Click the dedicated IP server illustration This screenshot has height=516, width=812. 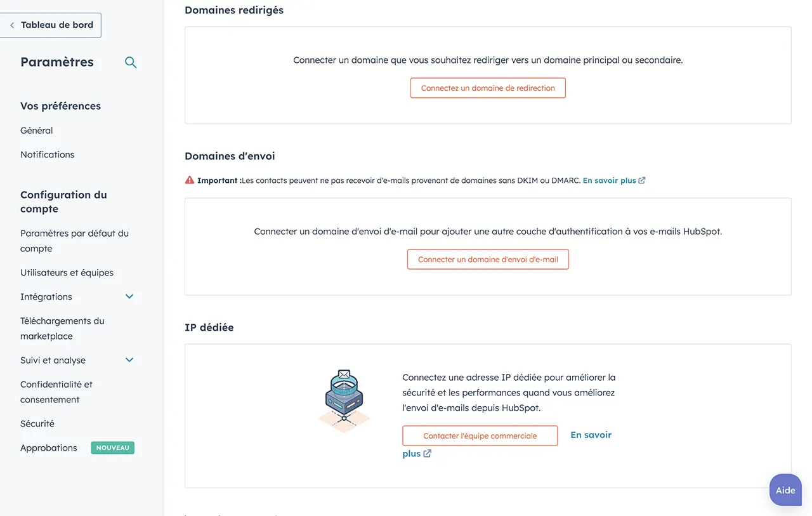coord(344,401)
